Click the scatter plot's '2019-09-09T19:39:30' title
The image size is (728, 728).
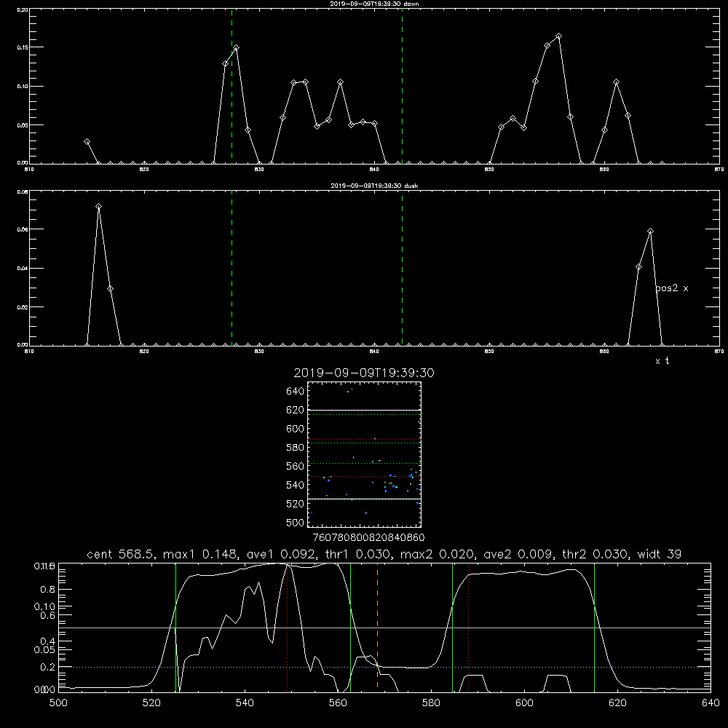364,373
